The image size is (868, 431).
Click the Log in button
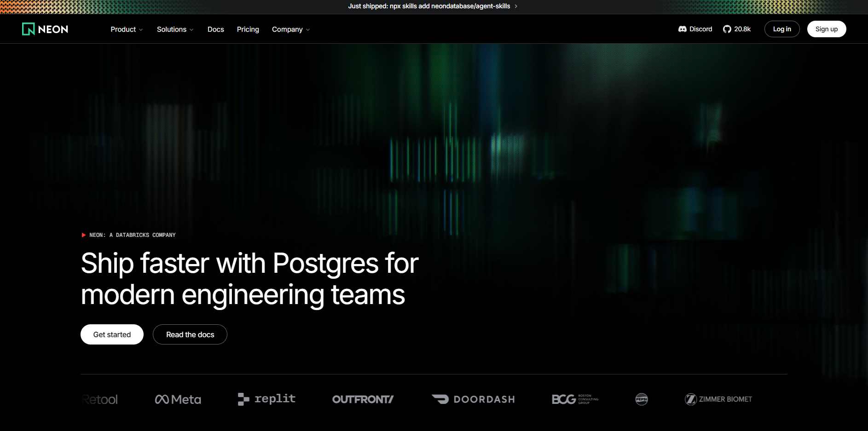click(x=782, y=29)
